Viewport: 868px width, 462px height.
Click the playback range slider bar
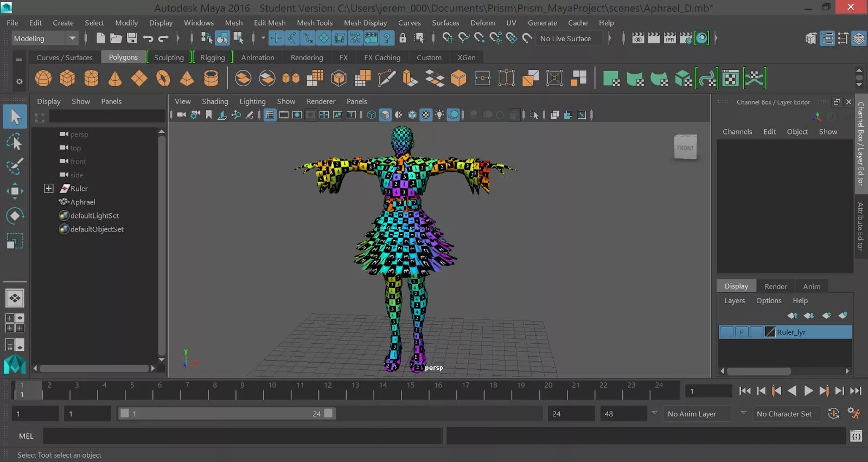227,414
